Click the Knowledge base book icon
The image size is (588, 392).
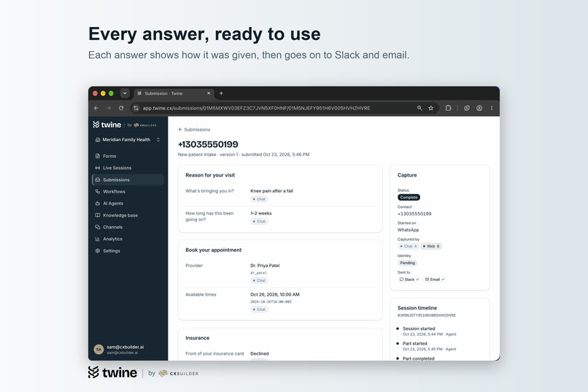pyautogui.click(x=98, y=215)
